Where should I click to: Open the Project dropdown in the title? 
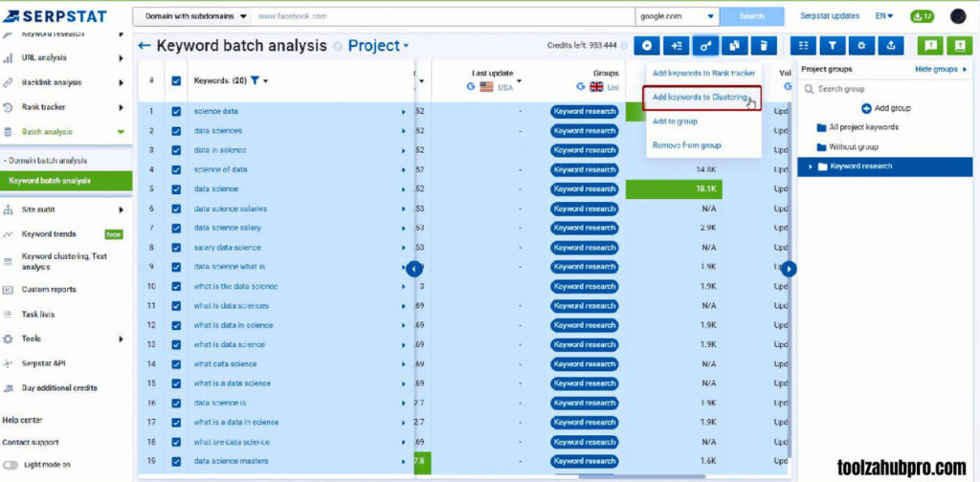[379, 46]
